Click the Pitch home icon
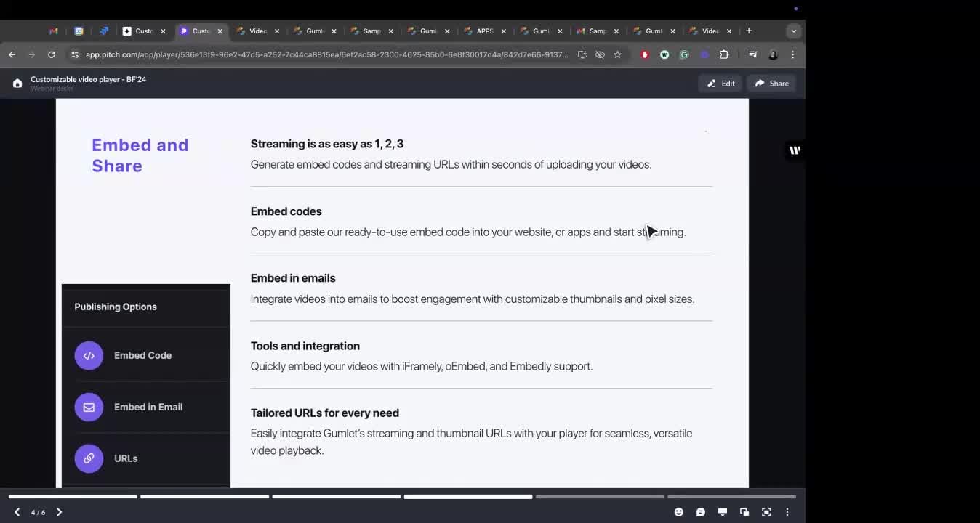Image resolution: width=980 pixels, height=523 pixels. 17,84
